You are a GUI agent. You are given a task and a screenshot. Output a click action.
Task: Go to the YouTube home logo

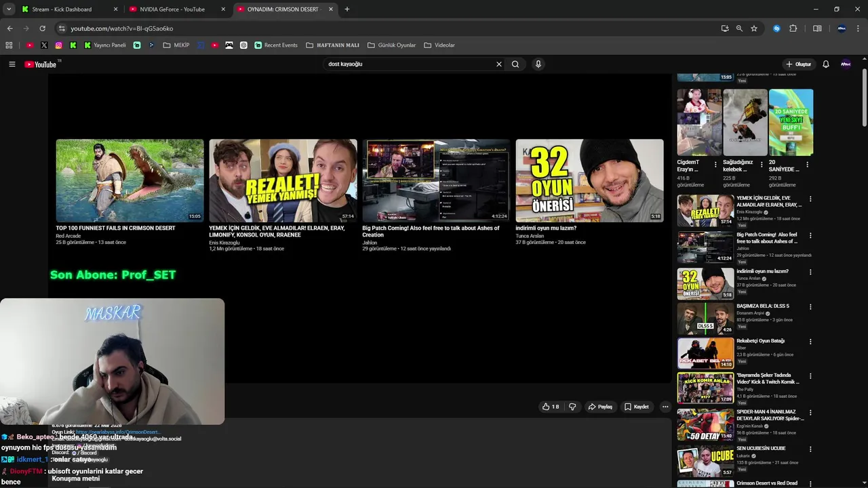[41, 64]
